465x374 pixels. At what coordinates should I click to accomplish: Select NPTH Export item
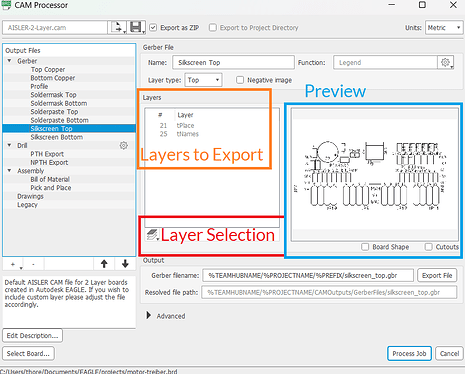point(49,162)
